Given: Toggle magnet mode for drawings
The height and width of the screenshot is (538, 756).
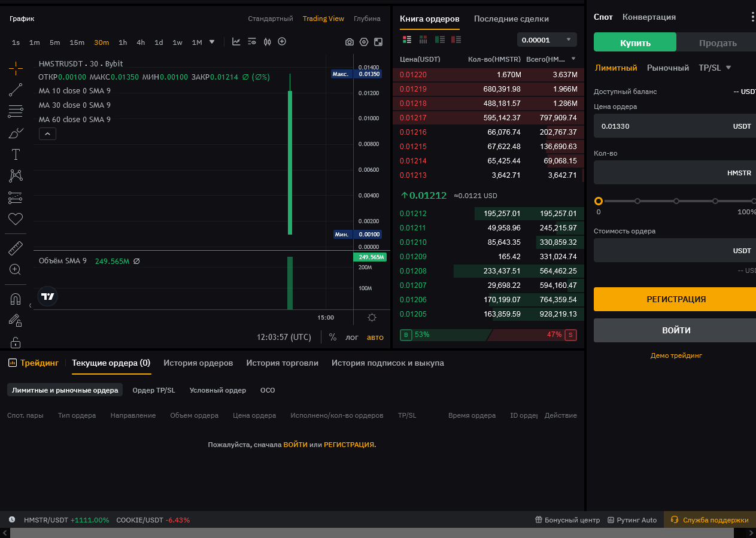Looking at the screenshot, I should point(16,299).
